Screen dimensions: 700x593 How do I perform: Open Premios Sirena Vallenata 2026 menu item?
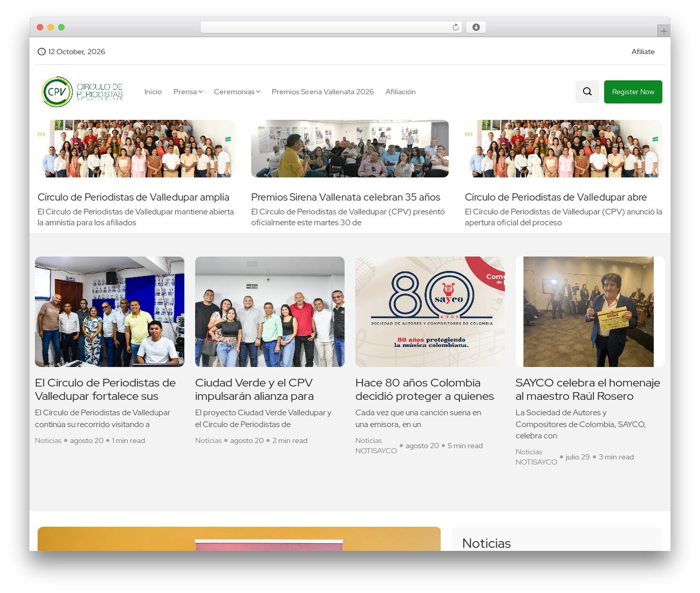(323, 92)
